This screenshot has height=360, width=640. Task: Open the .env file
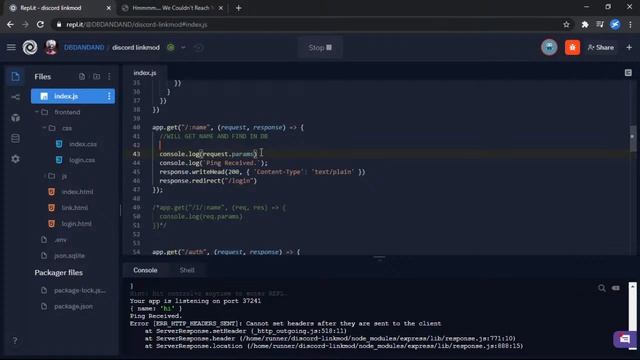(x=60, y=240)
